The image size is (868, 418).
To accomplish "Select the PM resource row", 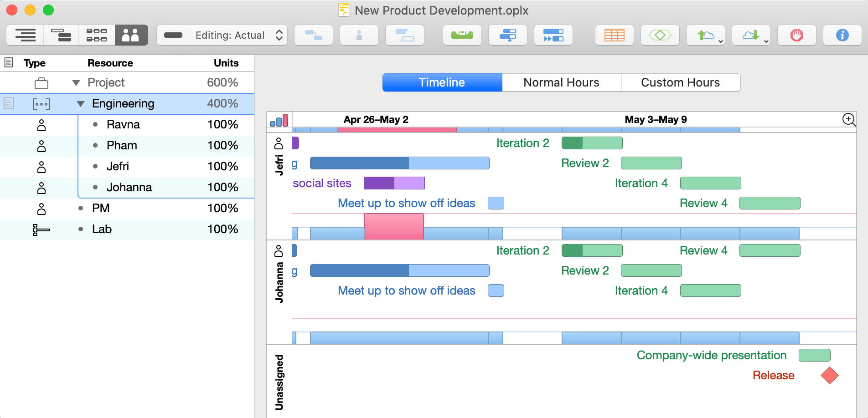I will [x=127, y=209].
